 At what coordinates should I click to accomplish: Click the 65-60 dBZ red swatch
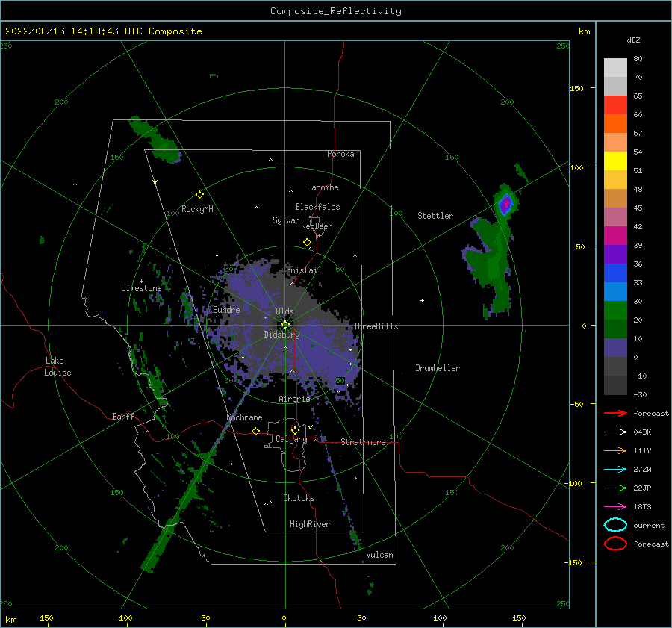pyautogui.click(x=615, y=105)
